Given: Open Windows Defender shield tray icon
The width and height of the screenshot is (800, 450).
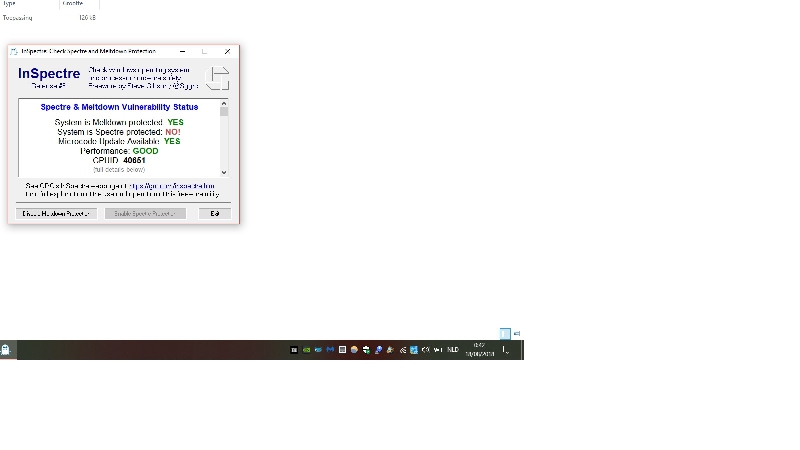Looking at the screenshot, I should tap(414, 350).
